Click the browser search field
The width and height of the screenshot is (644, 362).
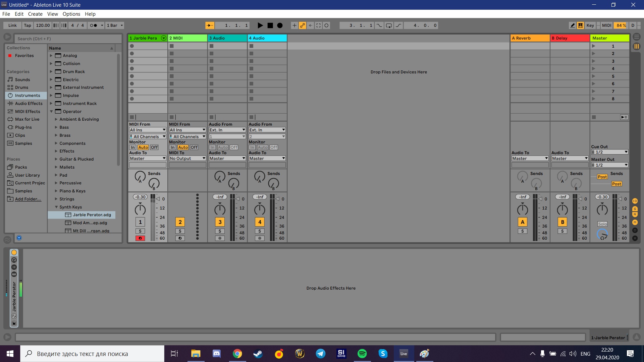coord(67,39)
